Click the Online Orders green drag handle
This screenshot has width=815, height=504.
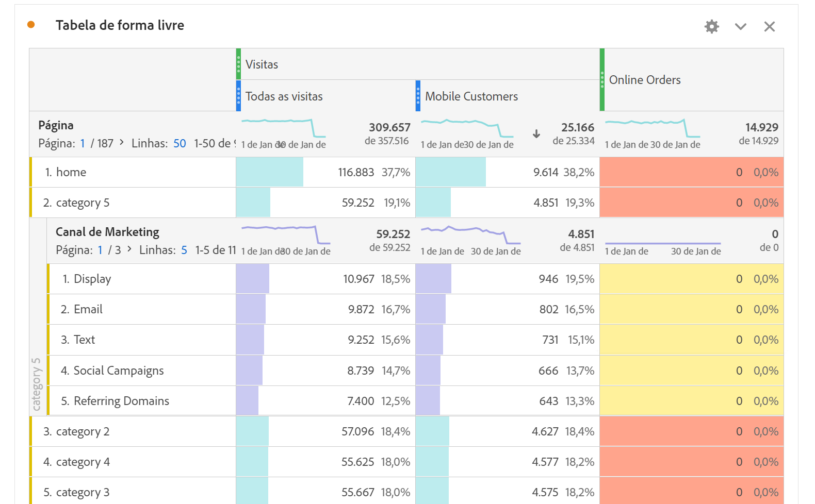click(602, 80)
